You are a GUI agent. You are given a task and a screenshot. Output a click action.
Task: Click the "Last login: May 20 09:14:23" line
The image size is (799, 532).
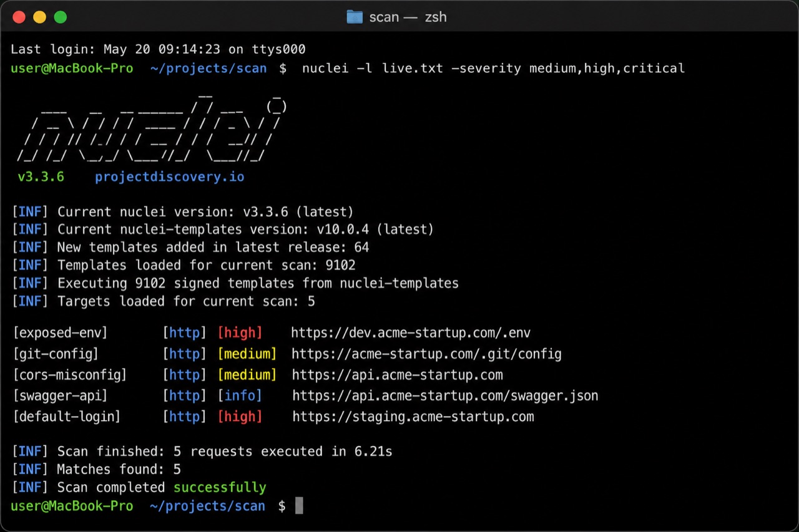click(158, 49)
